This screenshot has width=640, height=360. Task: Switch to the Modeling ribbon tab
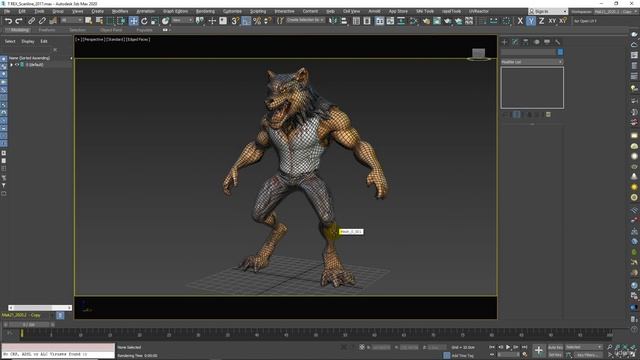point(19,30)
